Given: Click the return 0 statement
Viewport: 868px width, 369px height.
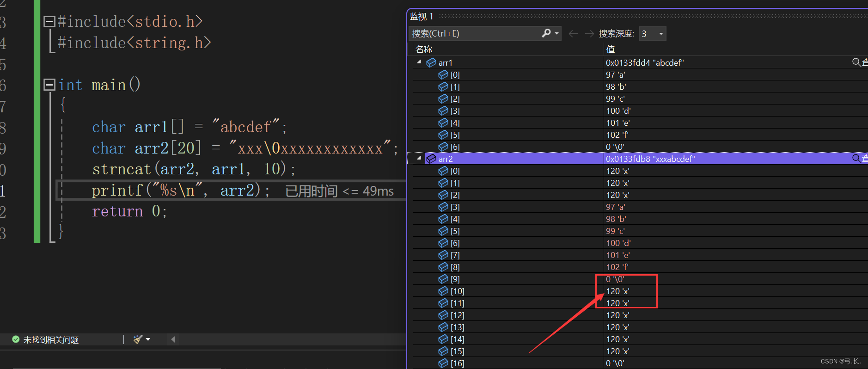Looking at the screenshot, I should pos(129,211).
